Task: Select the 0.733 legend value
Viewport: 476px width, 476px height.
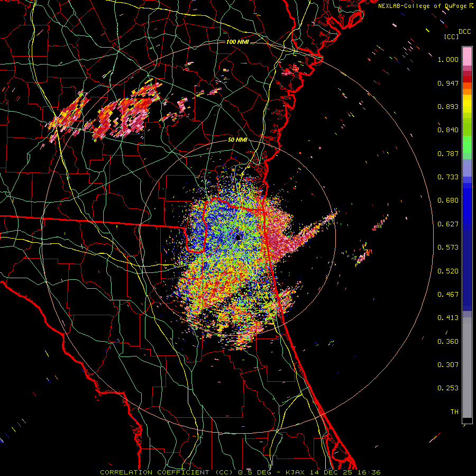Action: (448, 177)
